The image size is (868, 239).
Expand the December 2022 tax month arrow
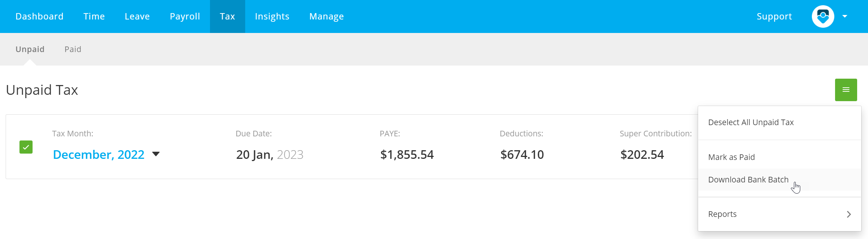(x=156, y=154)
